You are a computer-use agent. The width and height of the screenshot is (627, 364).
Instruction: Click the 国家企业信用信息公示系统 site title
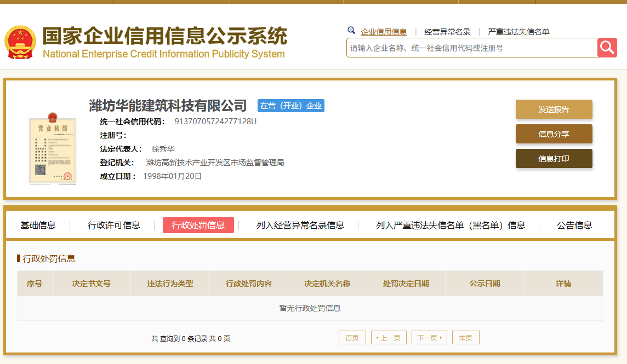coord(165,36)
